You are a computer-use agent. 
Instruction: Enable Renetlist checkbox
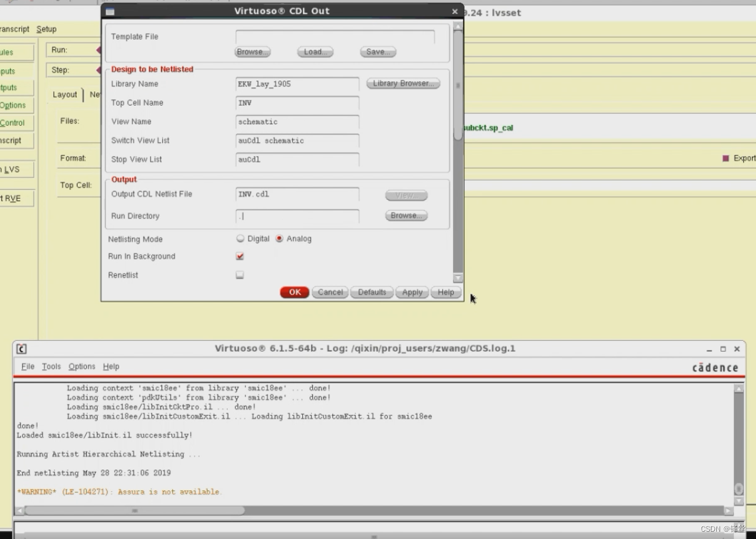[x=240, y=275]
